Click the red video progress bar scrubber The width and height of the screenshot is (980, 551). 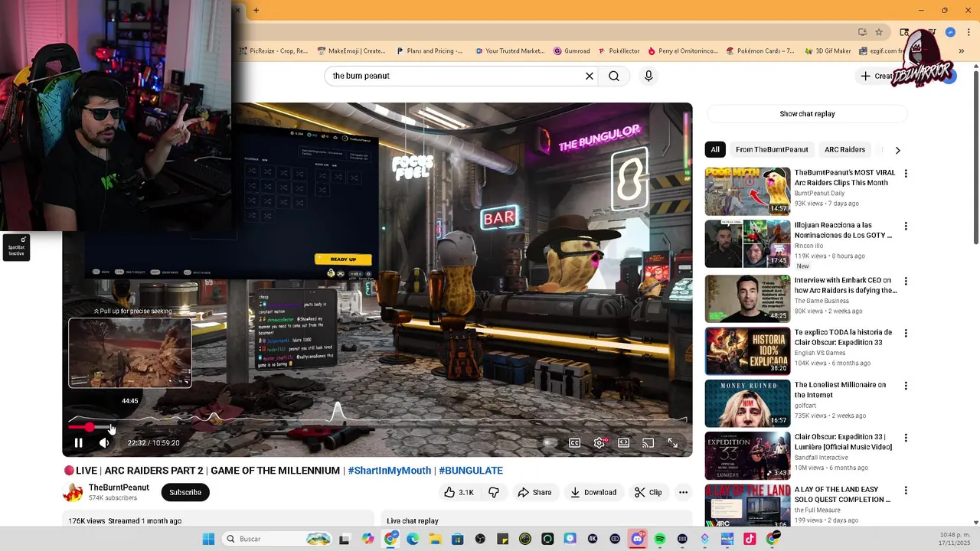[90, 427]
